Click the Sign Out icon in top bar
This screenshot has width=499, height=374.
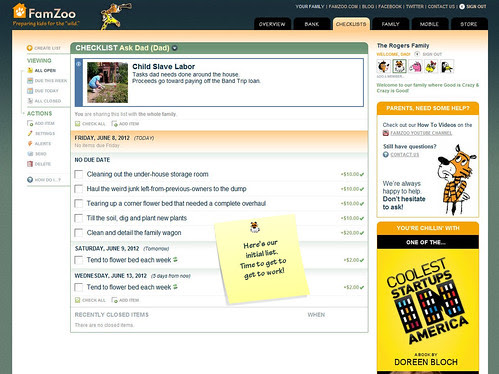coord(462,6)
